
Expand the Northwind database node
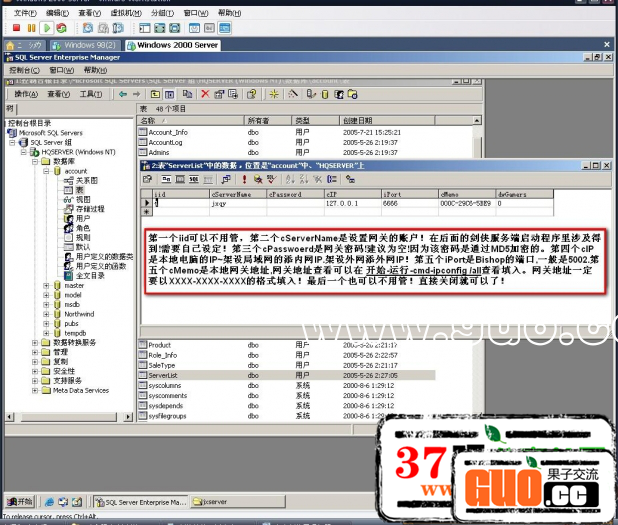click(46, 314)
